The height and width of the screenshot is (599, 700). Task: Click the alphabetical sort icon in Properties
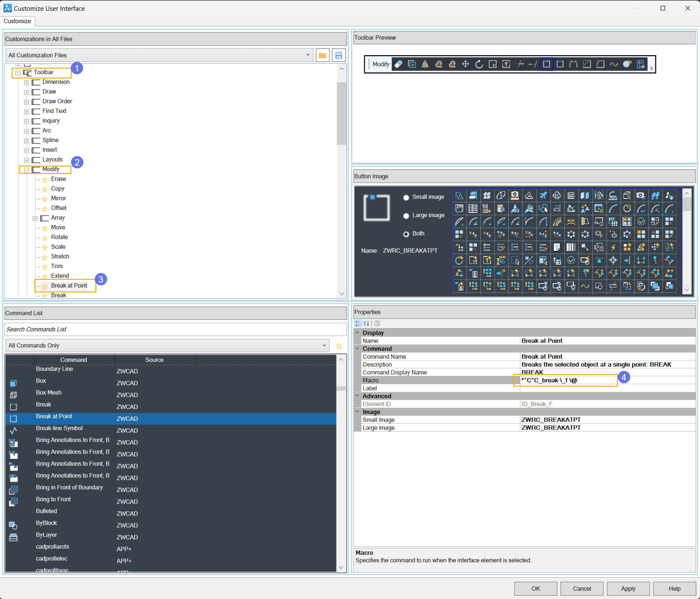366,324
